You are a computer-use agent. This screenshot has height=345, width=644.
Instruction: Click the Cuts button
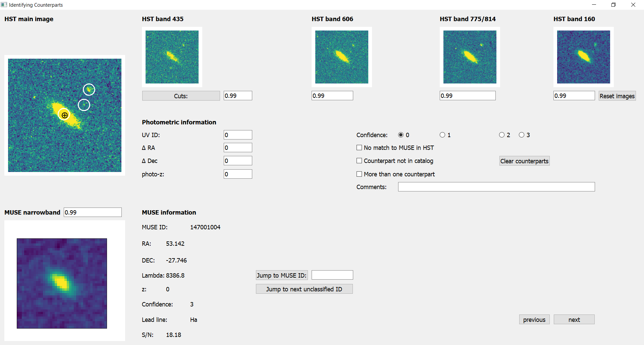coord(181,96)
